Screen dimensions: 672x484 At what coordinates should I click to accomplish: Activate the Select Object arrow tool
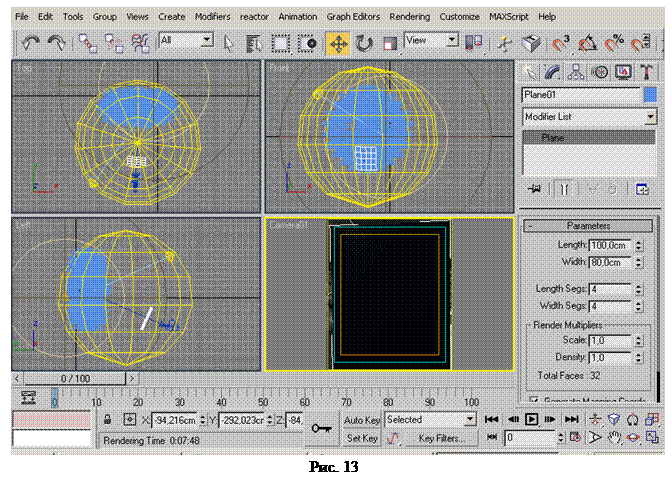229,42
